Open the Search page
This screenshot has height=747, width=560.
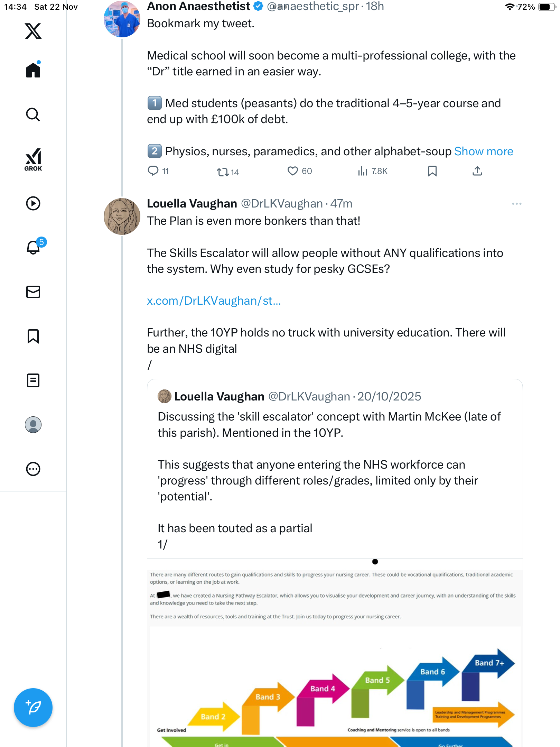(x=33, y=114)
